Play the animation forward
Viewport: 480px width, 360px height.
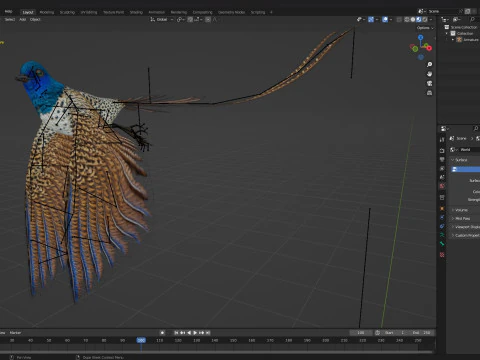pyautogui.click(x=195, y=333)
